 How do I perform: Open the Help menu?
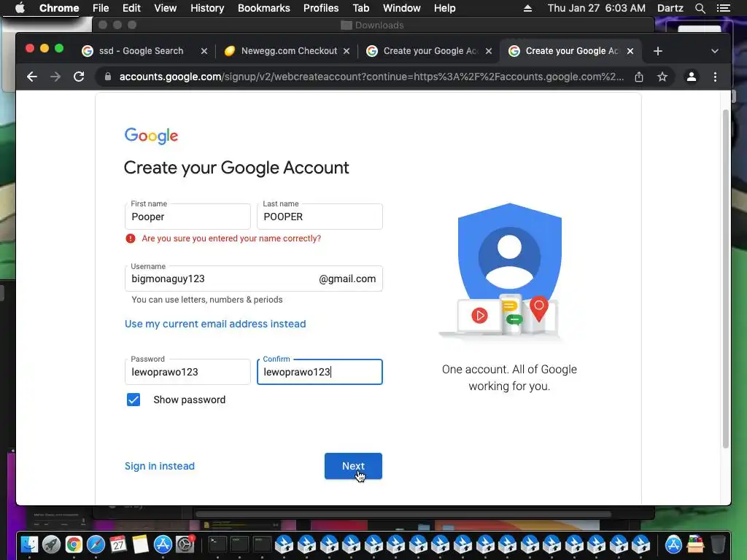[444, 8]
